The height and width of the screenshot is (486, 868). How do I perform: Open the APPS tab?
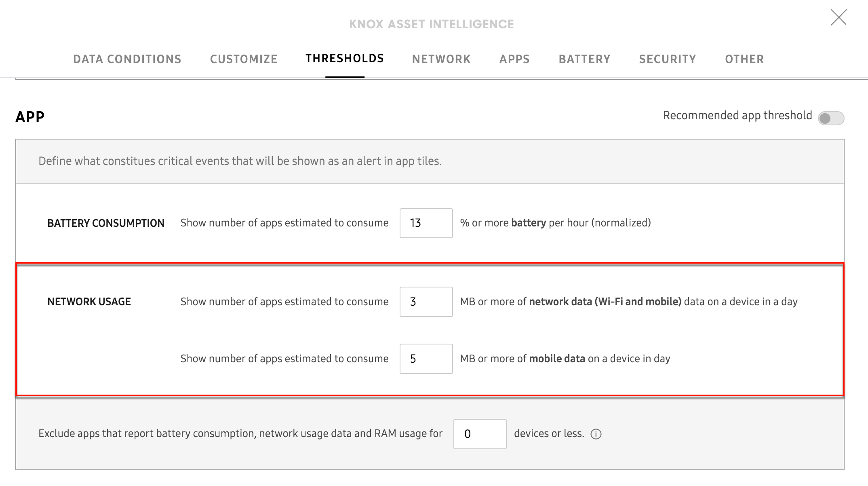514,59
